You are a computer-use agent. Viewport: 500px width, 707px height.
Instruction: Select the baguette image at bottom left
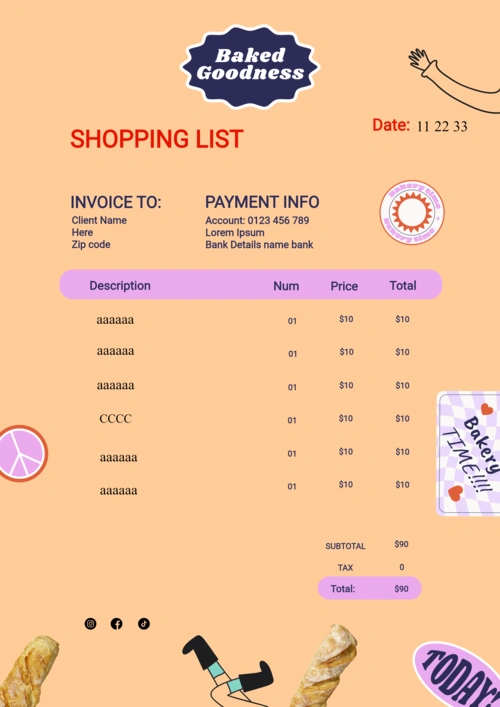click(x=29, y=671)
